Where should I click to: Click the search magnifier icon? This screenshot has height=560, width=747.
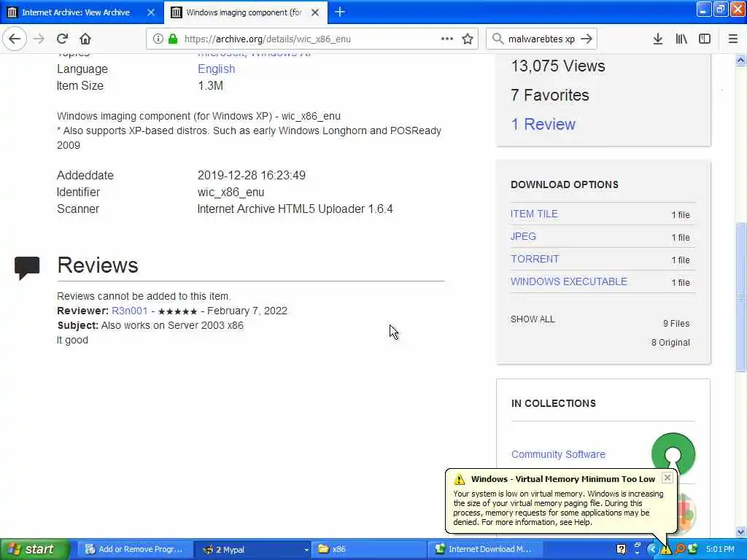498,39
